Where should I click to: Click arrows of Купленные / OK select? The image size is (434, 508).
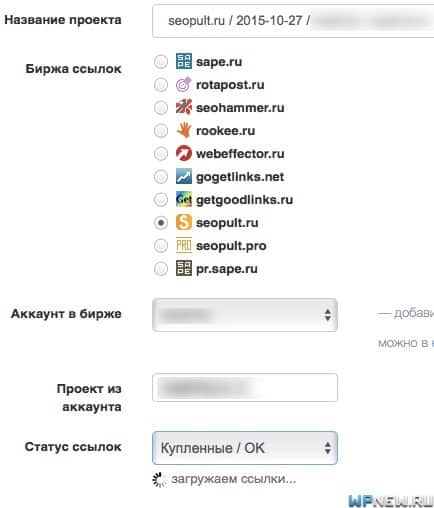click(328, 448)
